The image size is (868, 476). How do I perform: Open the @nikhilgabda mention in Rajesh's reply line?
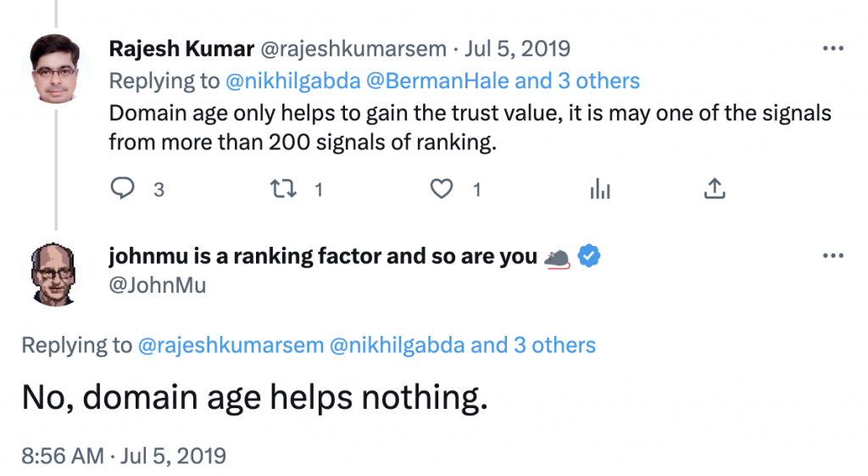pos(292,81)
